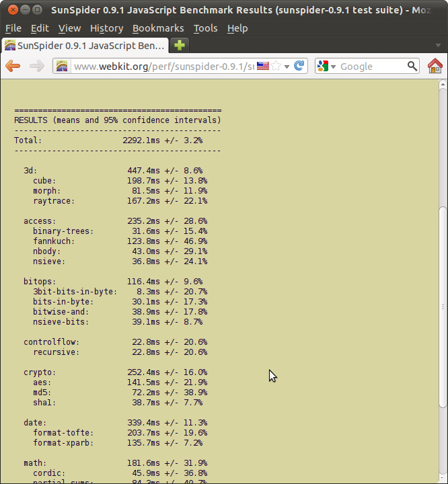Open the View menu
The width and height of the screenshot is (448, 484).
click(69, 28)
